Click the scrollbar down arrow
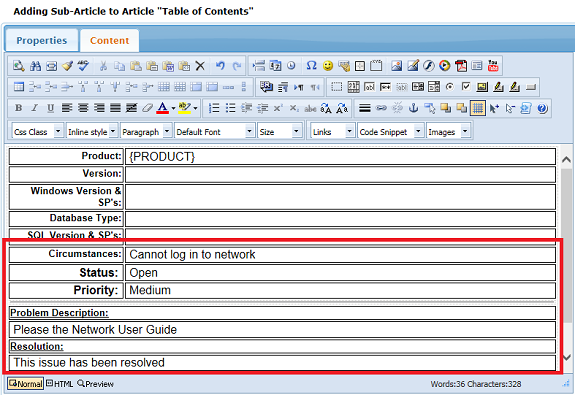Viewport: 575px width, 395px height. (566, 357)
